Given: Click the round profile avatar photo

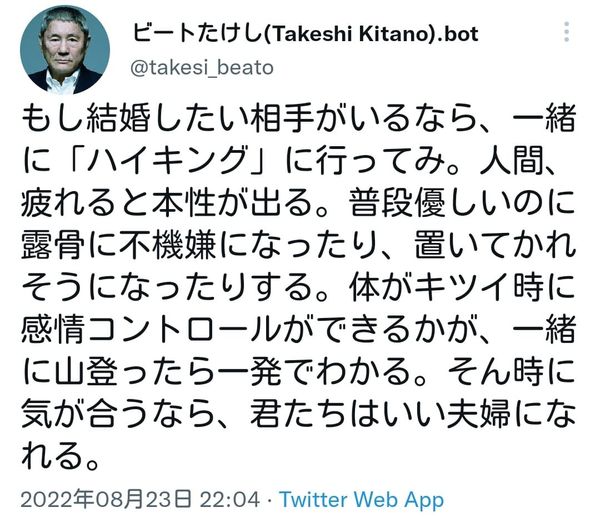Looking at the screenshot, I should [x=65, y=50].
